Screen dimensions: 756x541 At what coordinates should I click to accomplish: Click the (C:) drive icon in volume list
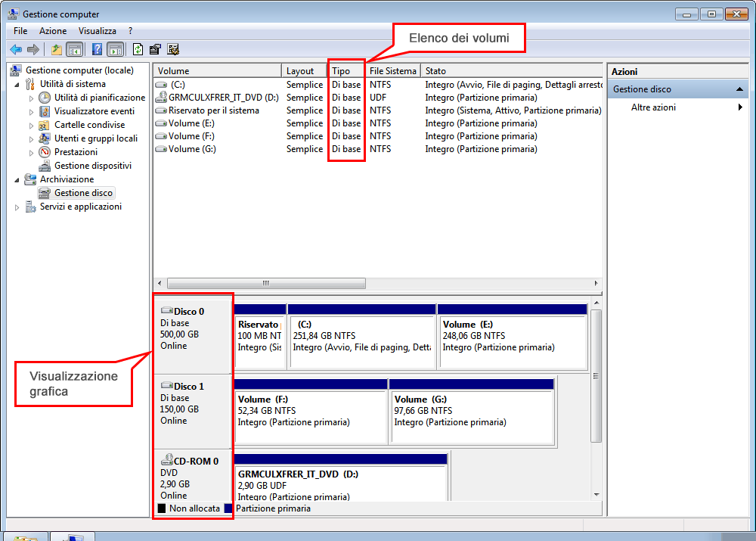[161, 85]
